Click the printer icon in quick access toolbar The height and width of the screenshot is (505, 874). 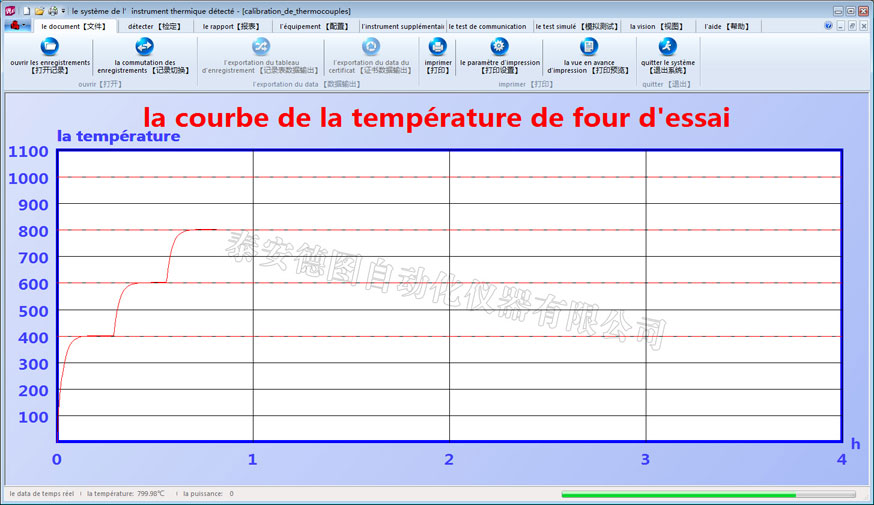tap(53, 10)
